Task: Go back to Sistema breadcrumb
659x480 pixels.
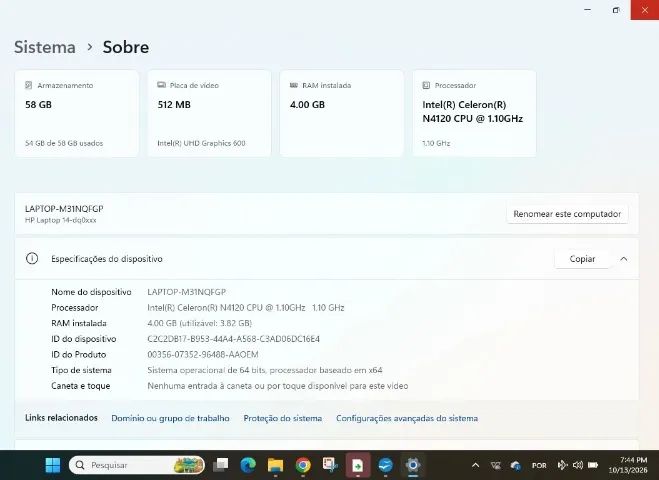Action: [x=45, y=47]
